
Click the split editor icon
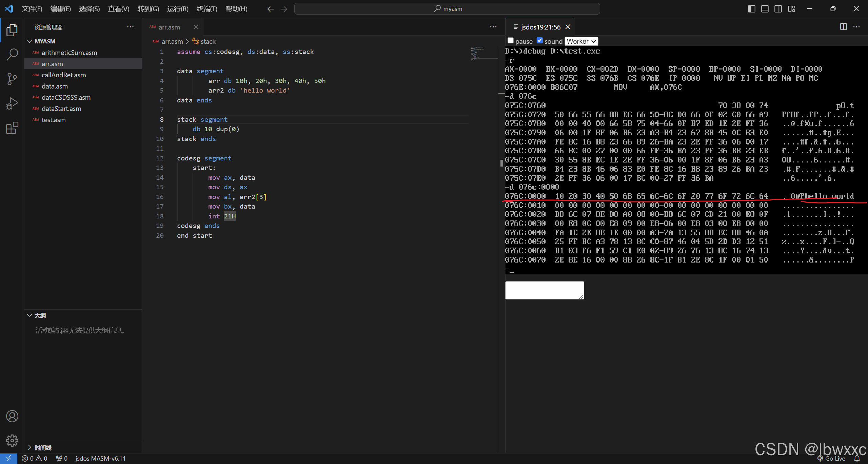[843, 27]
